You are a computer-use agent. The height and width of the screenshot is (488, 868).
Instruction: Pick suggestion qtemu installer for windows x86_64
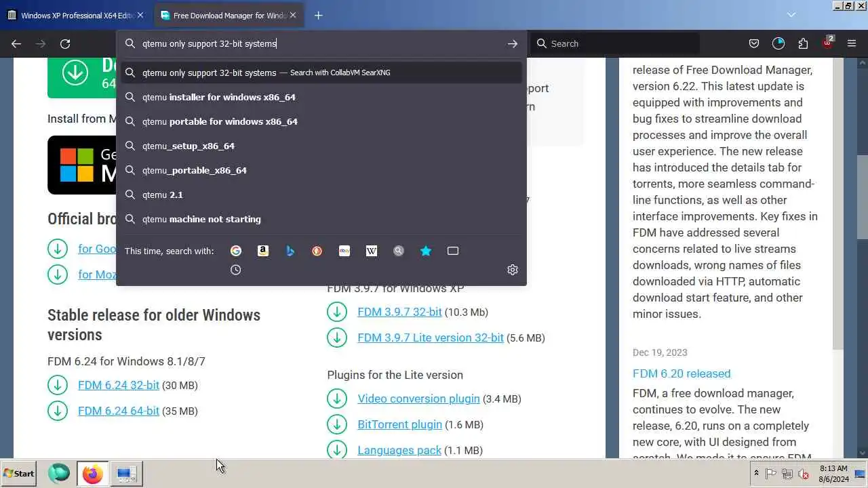[322, 97]
